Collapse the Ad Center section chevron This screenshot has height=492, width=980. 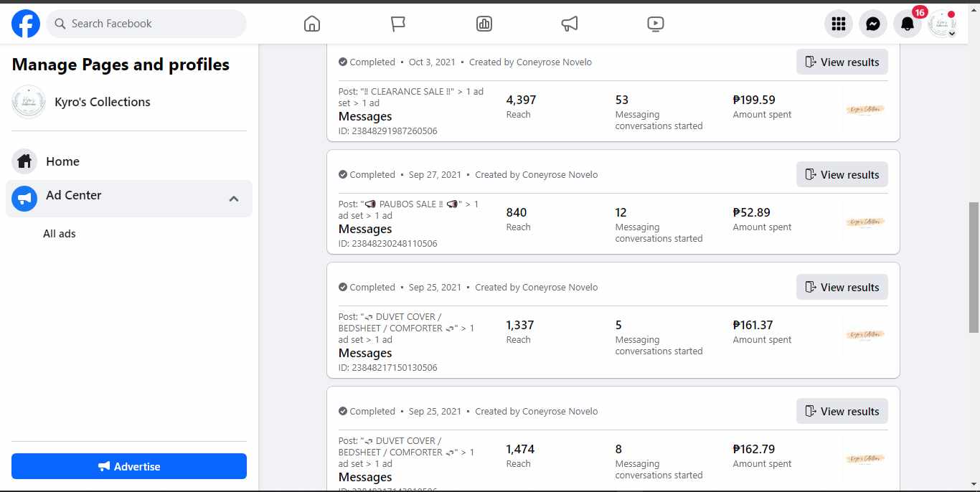234,199
